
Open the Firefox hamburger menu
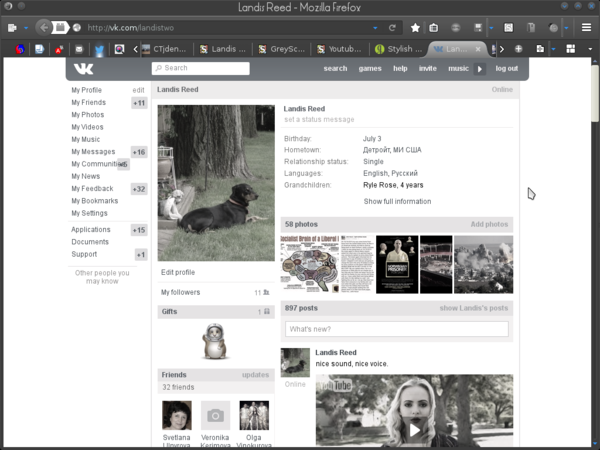click(x=586, y=28)
